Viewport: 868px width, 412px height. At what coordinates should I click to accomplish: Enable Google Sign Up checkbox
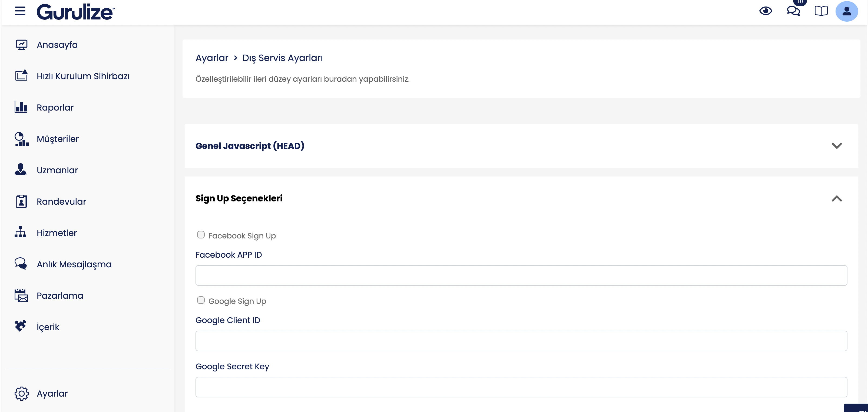point(201,300)
